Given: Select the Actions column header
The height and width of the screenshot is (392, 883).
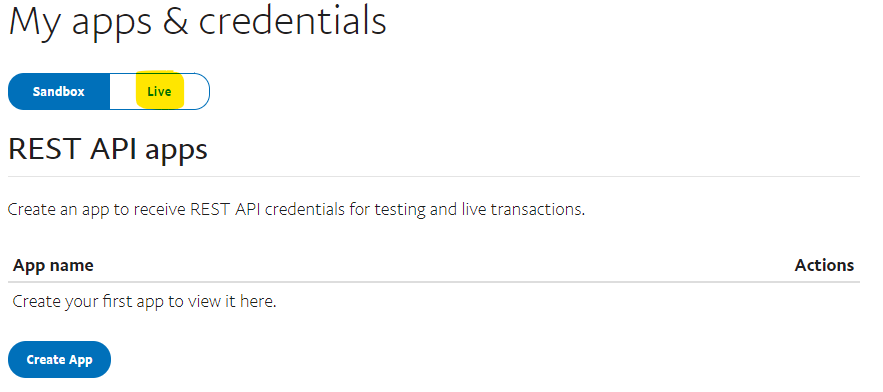Looking at the screenshot, I should [824, 265].
